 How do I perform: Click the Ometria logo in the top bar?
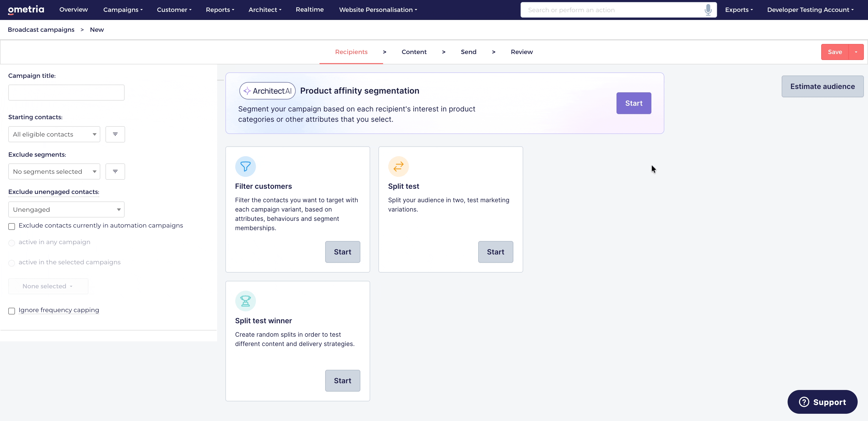pos(26,10)
